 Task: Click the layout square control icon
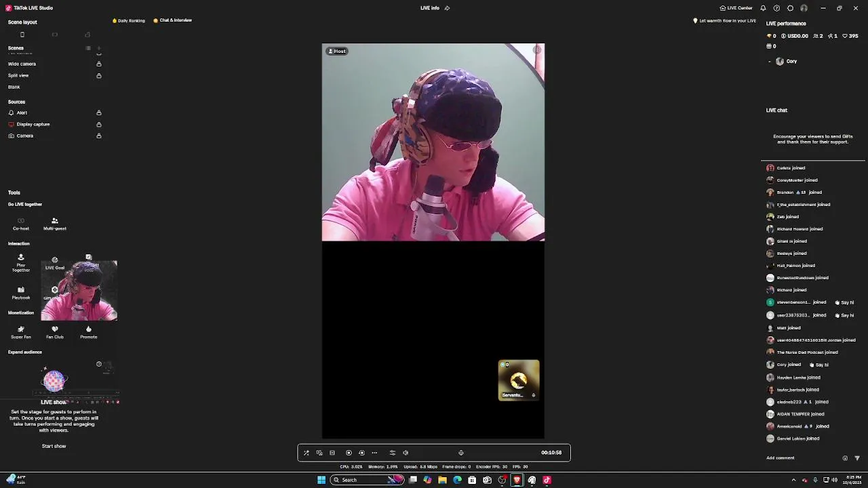[x=332, y=453]
